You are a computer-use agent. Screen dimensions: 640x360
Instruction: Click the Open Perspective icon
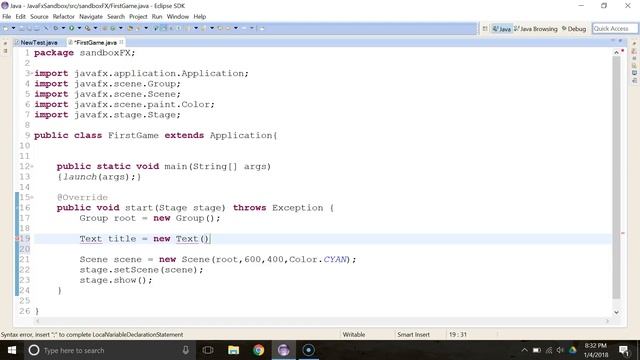(485, 29)
